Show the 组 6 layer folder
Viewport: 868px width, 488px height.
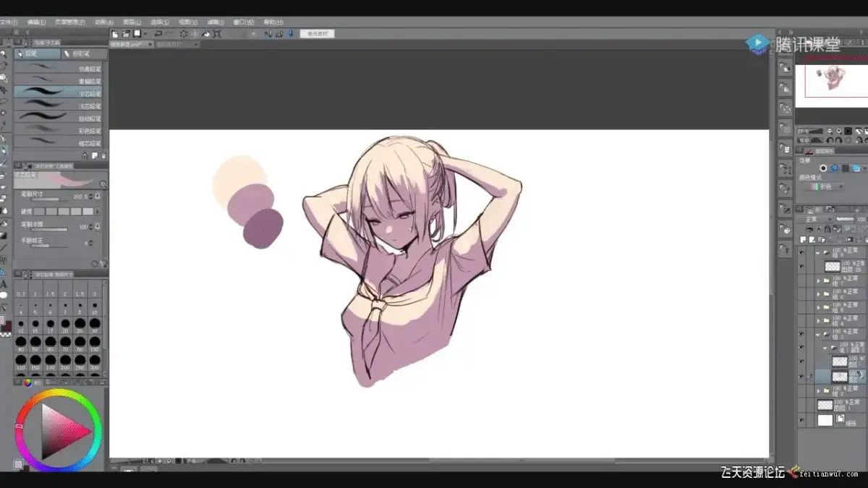click(x=801, y=294)
